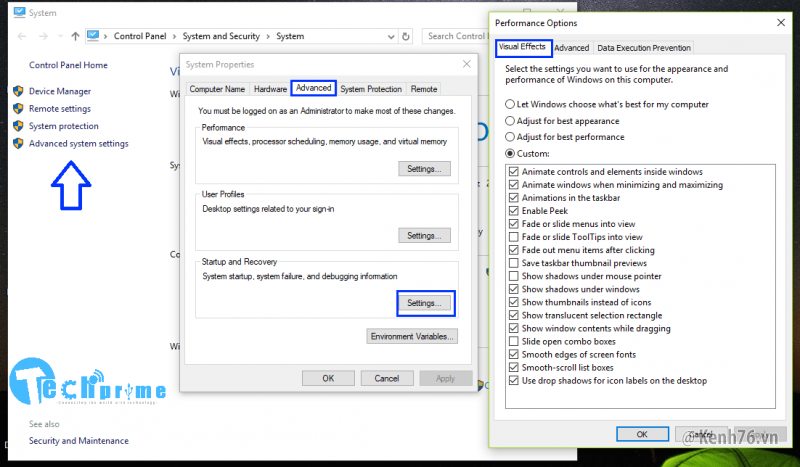Click the computer icon in the address bar
The width and height of the screenshot is (800, 467).
(x=95, y=37)
